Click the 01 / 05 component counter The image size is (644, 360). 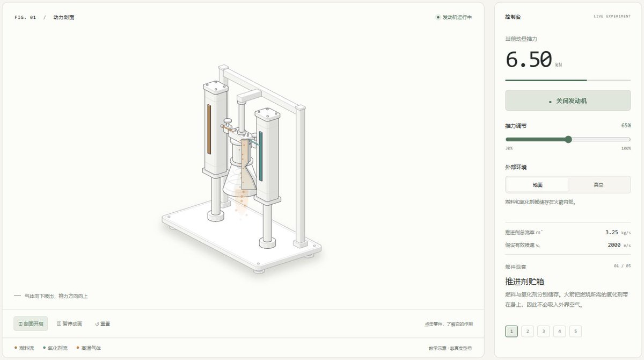(x=623, y=266)
